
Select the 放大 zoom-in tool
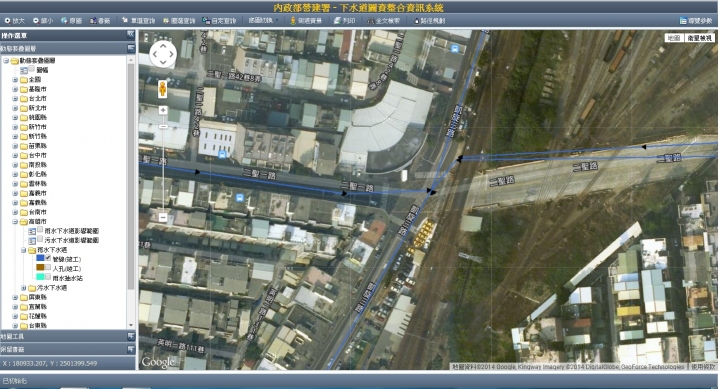[x=15, y=21]
